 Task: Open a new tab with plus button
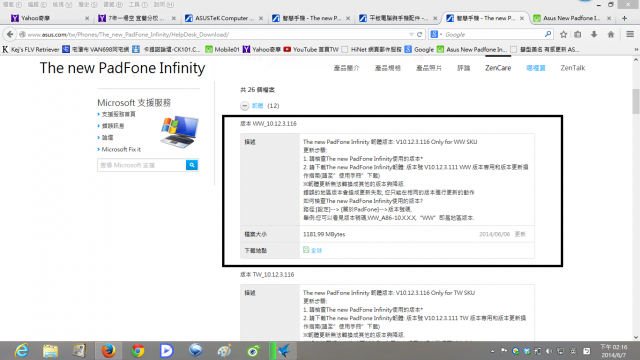(624, 18)
